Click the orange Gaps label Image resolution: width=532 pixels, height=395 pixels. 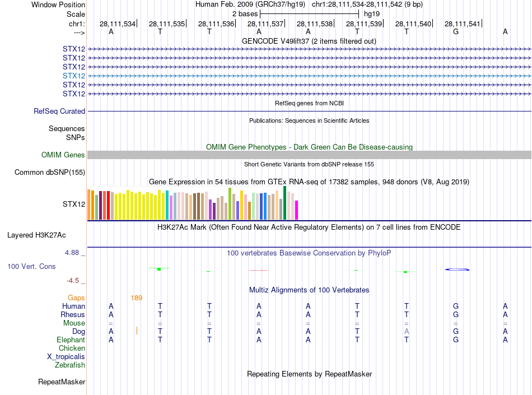pos(76,298)
